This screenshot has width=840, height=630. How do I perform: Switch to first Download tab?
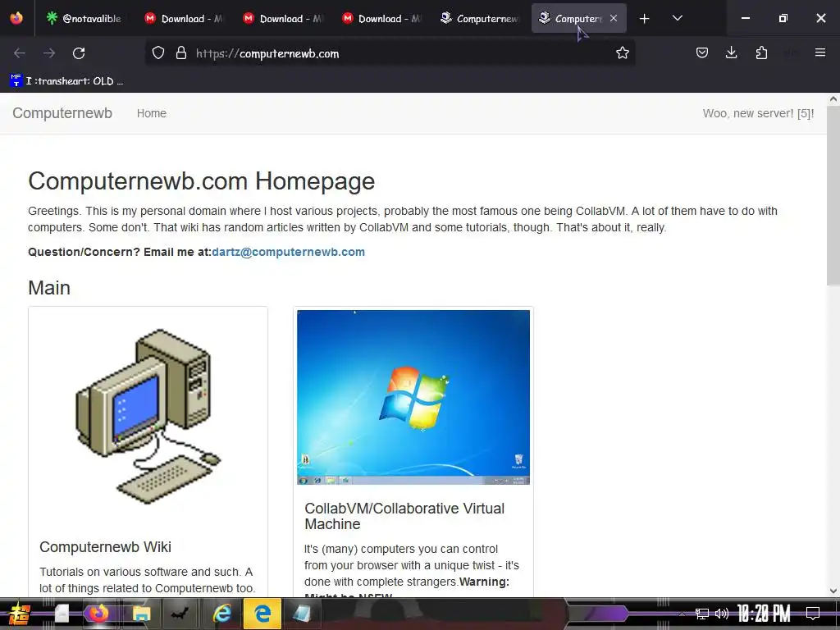[x=184, y=19]
